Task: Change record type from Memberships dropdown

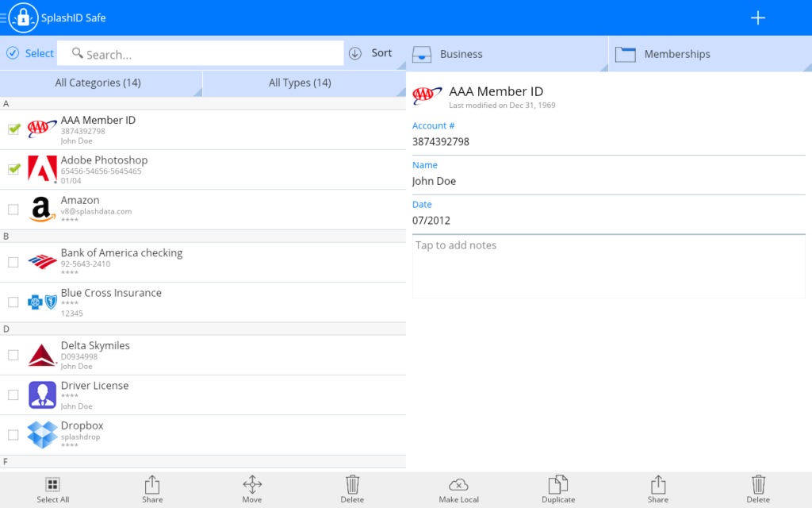Action: pos(710,54)
